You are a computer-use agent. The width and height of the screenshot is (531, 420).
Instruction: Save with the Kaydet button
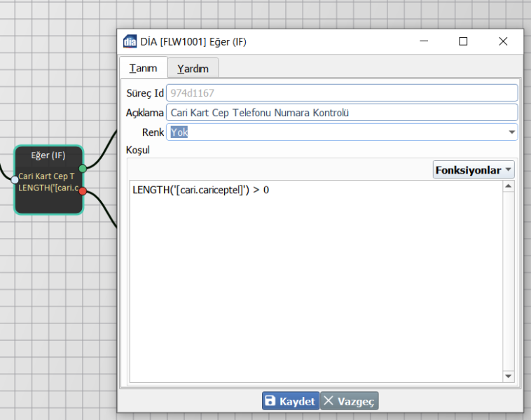pyautogui.click(x=290, y=401)
